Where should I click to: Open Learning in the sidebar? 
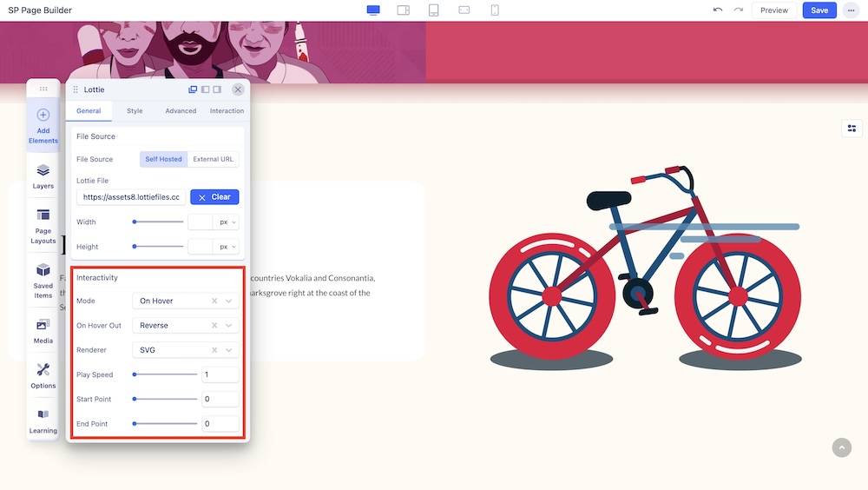tap(43, 421)
